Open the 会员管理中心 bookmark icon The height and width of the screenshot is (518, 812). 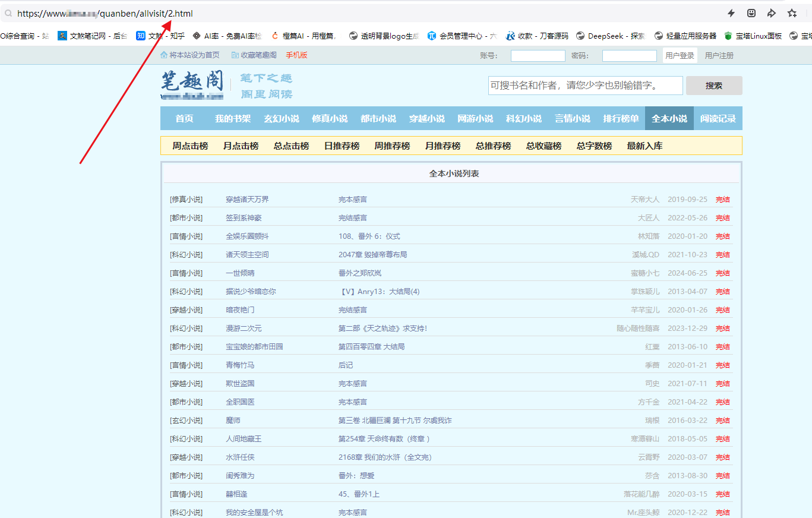tap(432, 36)
